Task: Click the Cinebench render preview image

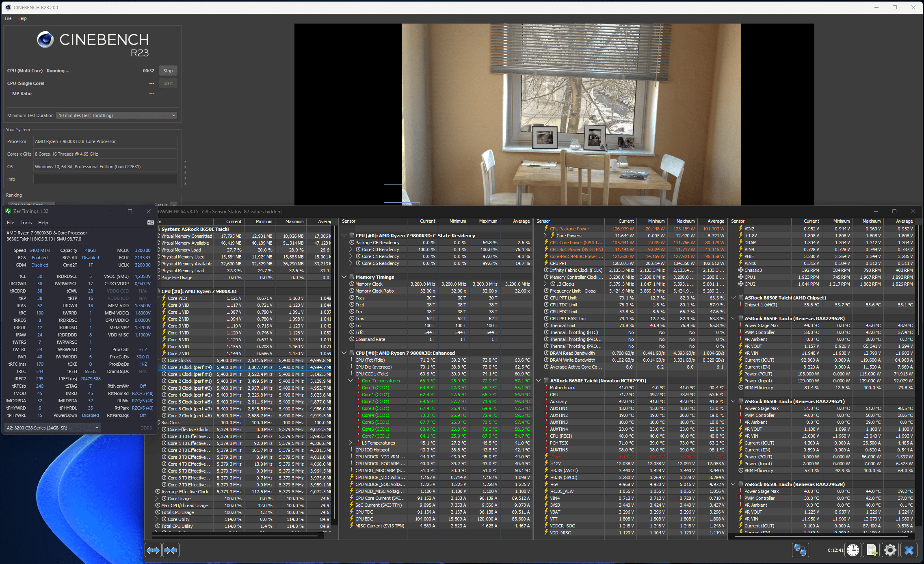Action: 571,114
